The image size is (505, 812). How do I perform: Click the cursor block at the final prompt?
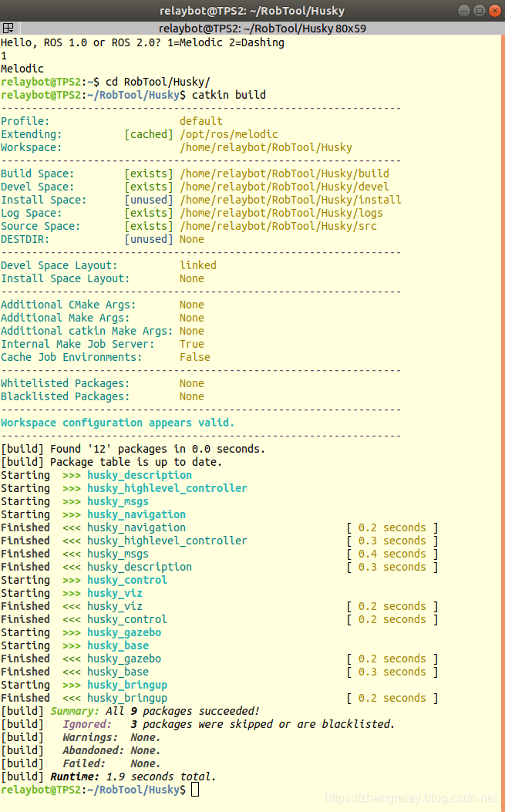[x=195, y=790]
